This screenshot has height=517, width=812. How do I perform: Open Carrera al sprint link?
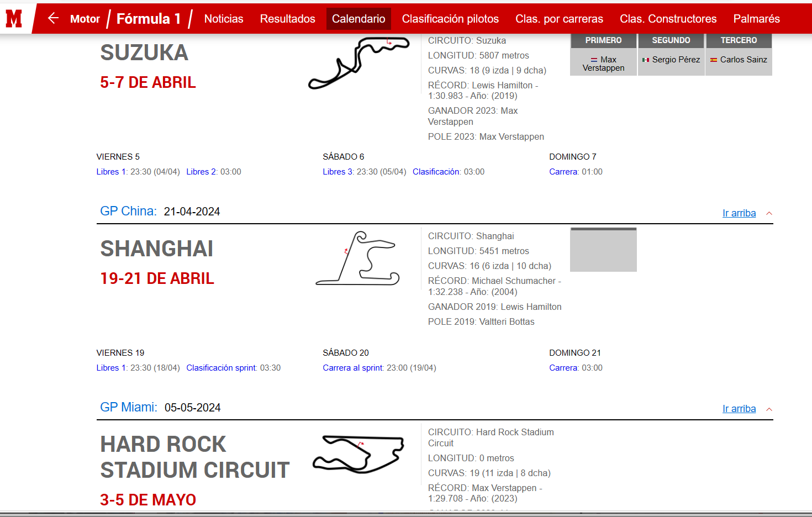[x=354, y=368]
